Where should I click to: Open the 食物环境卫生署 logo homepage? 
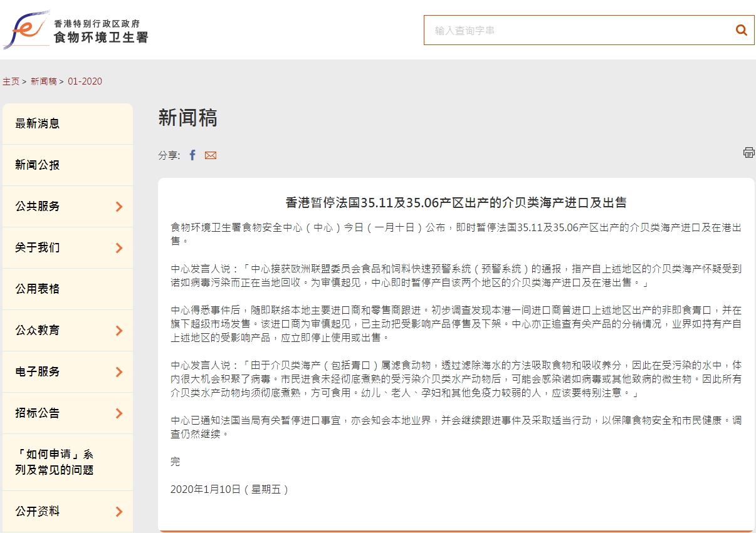click(76, 30)
